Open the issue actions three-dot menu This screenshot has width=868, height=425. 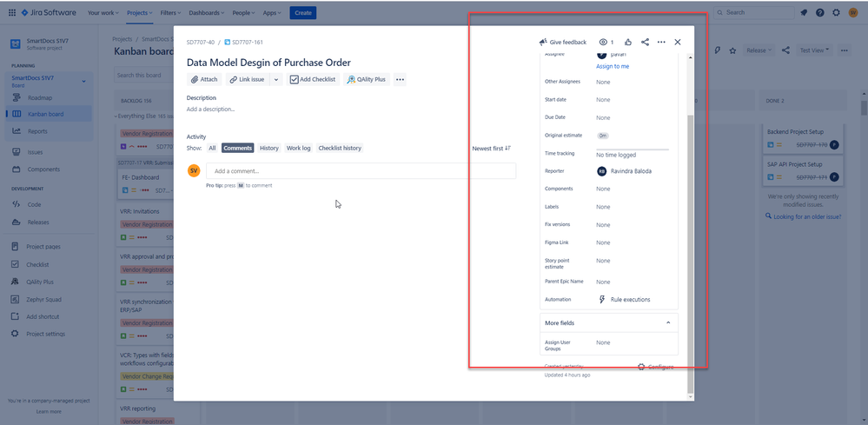coord(661,42)
